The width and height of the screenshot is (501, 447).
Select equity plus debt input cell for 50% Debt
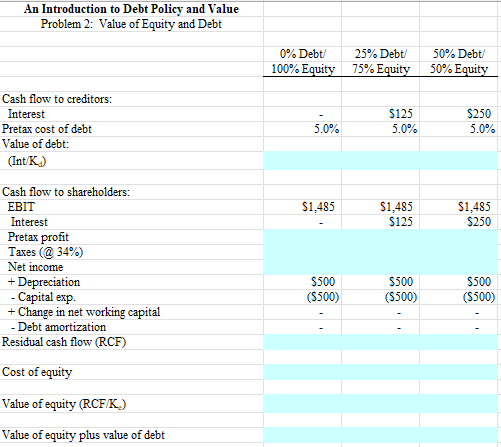point(459,435)
